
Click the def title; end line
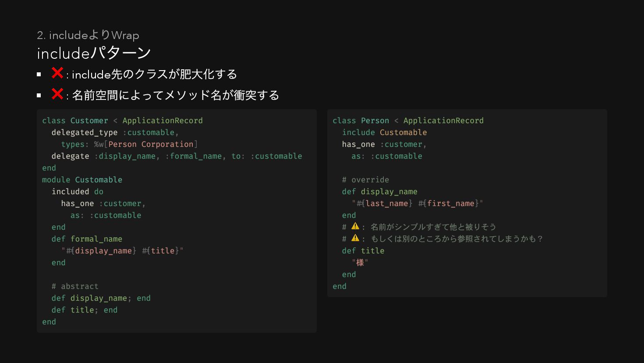pyautogui.click(x=85, y=310)
